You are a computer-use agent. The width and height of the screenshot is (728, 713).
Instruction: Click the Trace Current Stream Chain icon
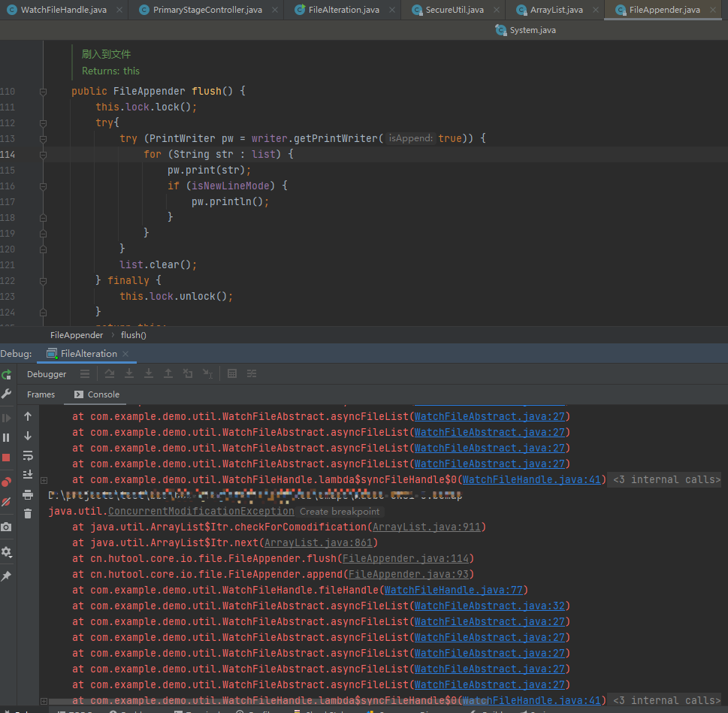tap(252, 373)
